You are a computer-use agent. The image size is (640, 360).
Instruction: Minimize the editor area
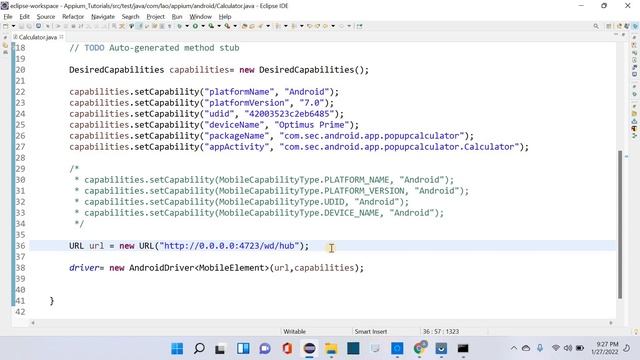616,35
